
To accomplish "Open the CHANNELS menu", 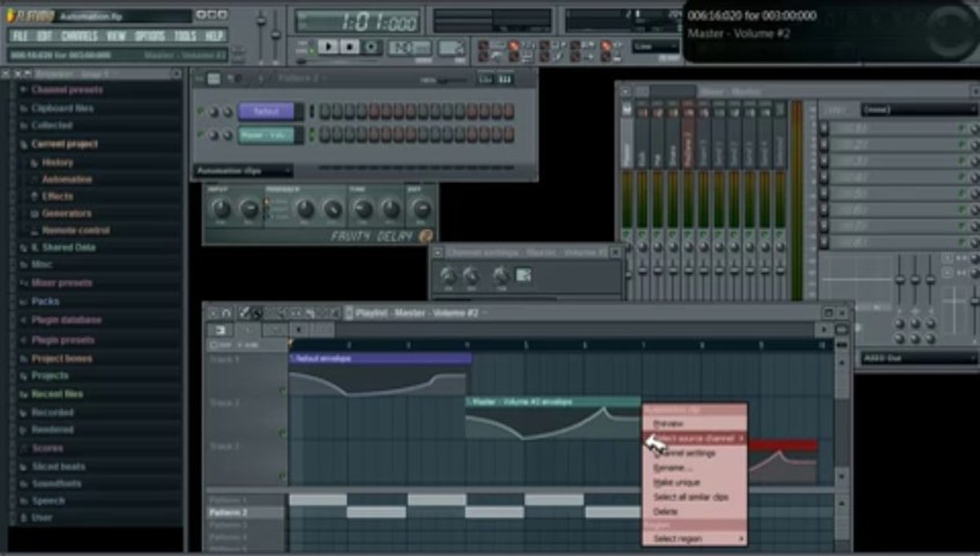I will [79, 36].
